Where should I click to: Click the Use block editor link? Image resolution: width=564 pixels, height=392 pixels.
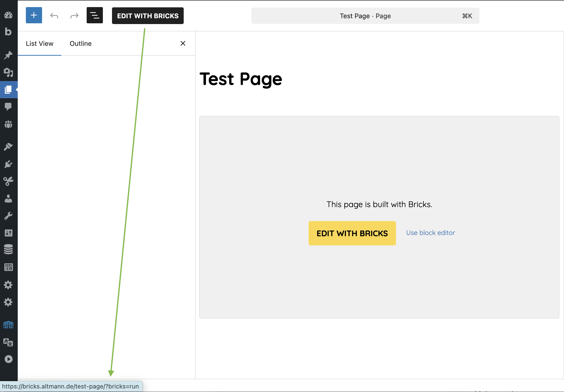pyautogui.click(x=430, y=233)
